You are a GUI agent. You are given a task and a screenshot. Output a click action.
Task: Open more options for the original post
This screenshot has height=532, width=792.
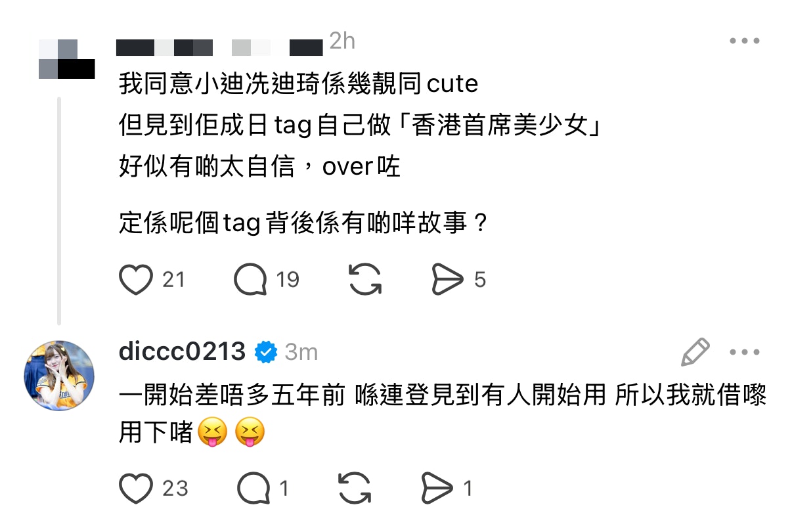point(745,41)
